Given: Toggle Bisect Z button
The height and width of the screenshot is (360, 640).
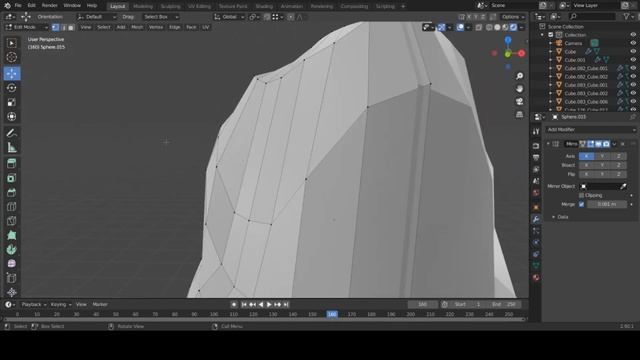Looking at the screenshot, I should (x=618, y=165).
